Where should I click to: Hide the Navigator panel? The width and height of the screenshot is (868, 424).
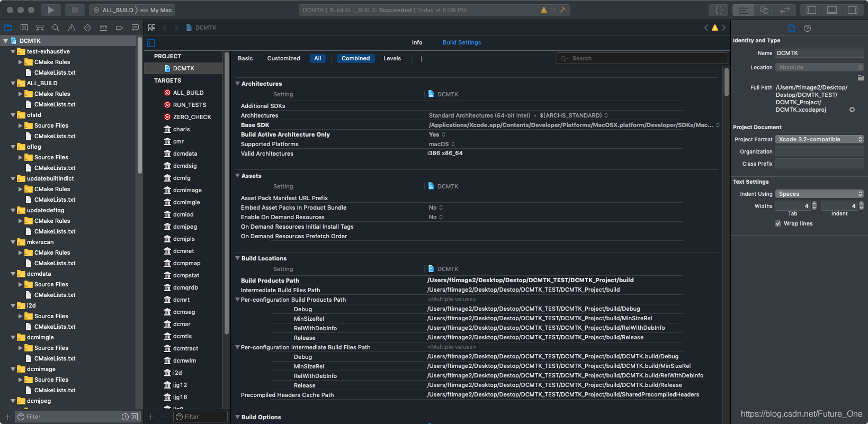811,10
